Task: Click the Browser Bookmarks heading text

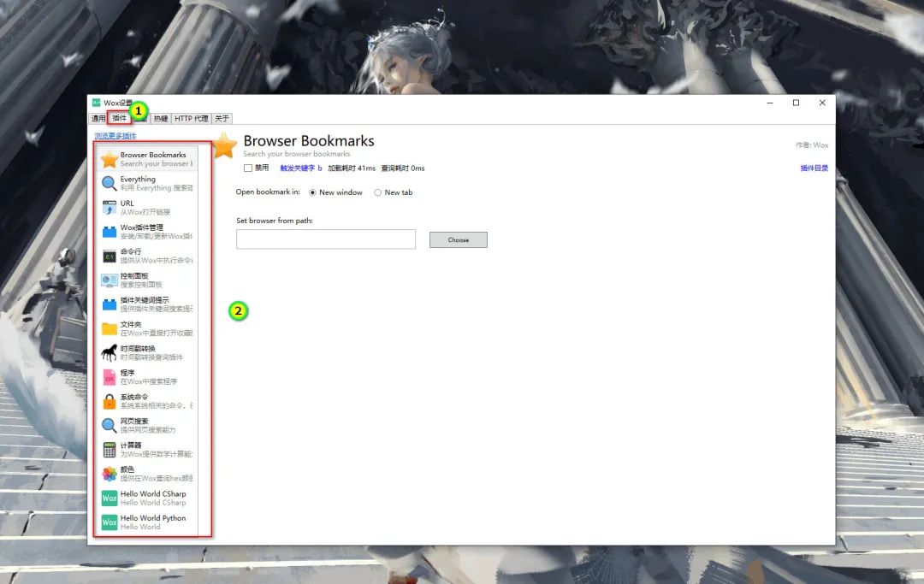Action: [x=309, y=141]
